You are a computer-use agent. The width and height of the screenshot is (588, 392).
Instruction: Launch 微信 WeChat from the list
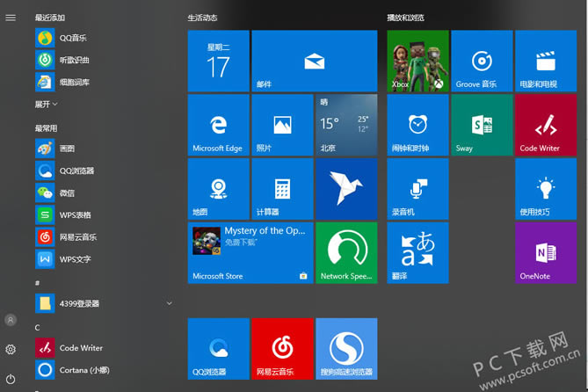pyautogui.click(x=56, y=192)
